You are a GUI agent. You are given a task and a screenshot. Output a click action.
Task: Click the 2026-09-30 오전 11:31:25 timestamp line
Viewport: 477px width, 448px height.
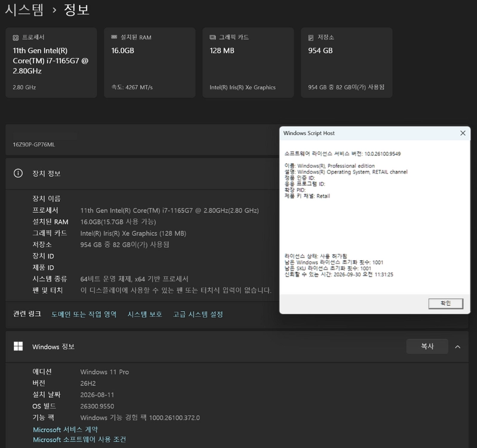[339, 274]
